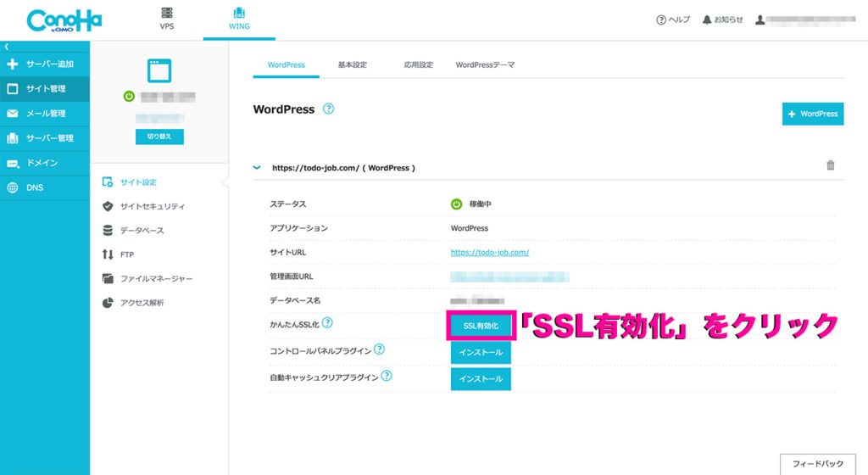Open the ヘルプ help link
Screen dimensions: 868x475
click(x=673, y=20)
